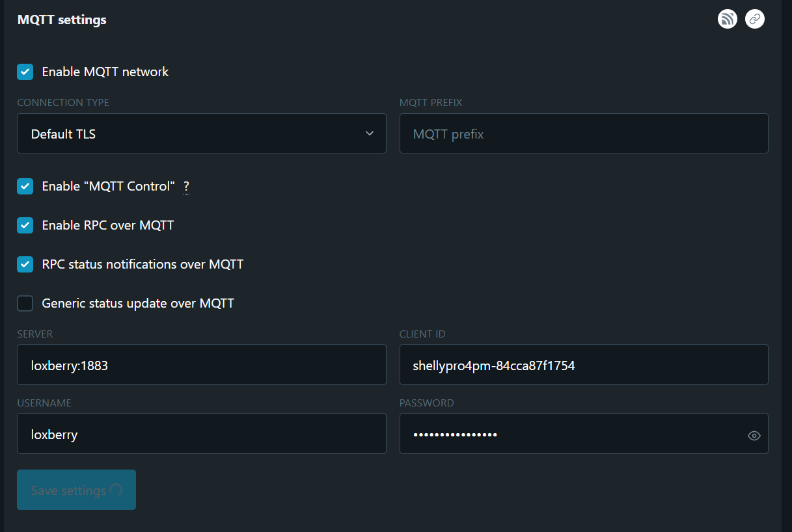Viewport: 792px width, 532px height.
Task: Click the RSS feed icon in header
Action: pyautogui.click(x=727, y=20)
